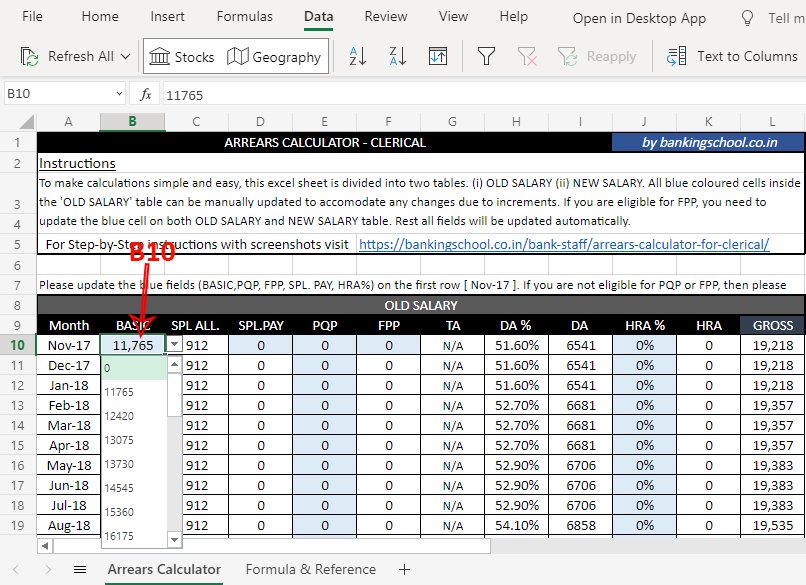Viewport: 806px width, 585px height.
Task: Click the Tell me lightbulb icon
Action: point(746,18)
